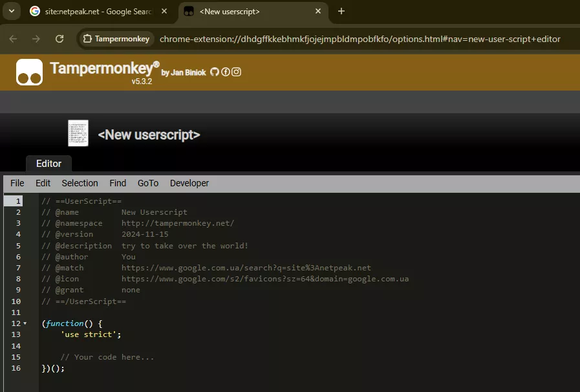Click the '// ==UserScript==' header line
The width and height of the screenshot is (580, 392).
click(x=81, y=201)
